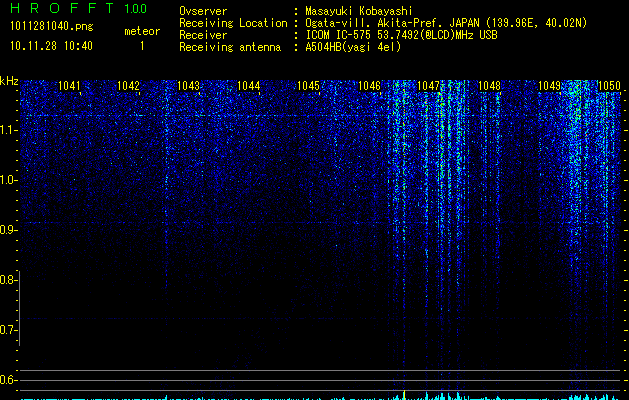
Task: Click the 0.6 frequency axis label
Action: tap(7, 380)
